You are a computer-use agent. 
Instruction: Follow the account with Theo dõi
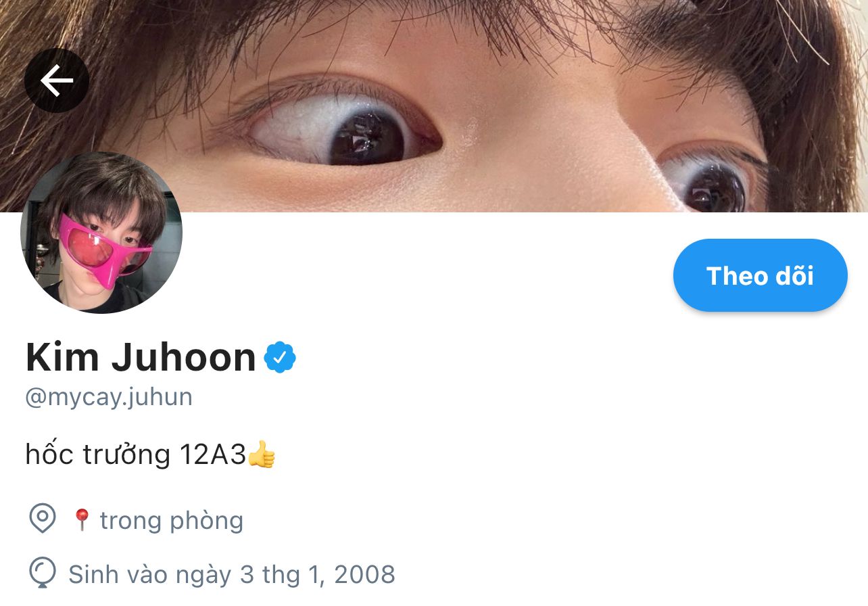(x=761, y=275)
